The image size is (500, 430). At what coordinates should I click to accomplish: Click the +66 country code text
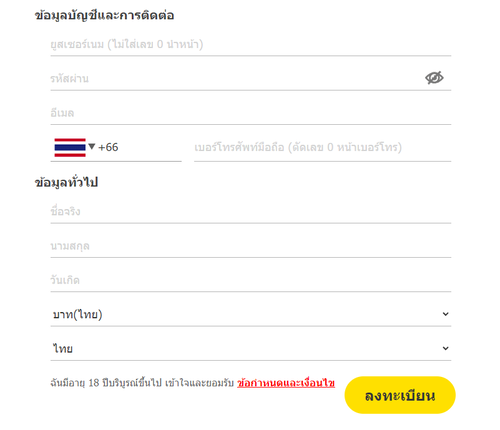[108, 147]
